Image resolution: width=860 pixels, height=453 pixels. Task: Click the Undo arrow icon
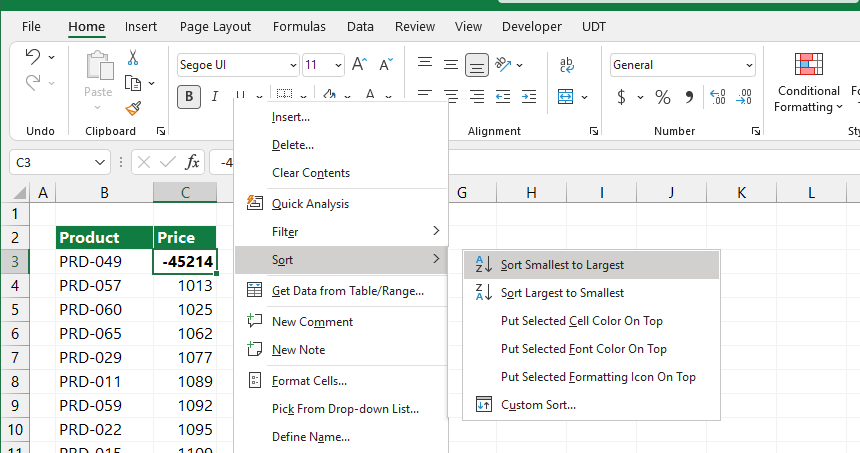click(33, 57)
